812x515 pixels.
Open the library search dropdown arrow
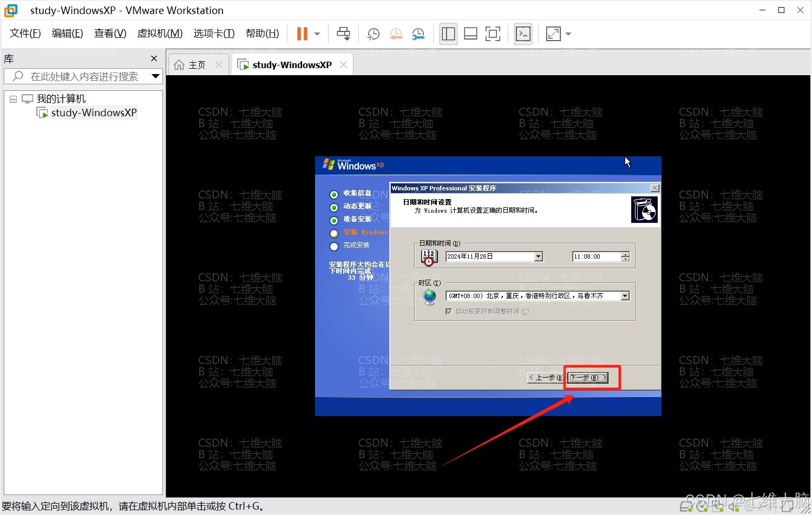(156, 76)
